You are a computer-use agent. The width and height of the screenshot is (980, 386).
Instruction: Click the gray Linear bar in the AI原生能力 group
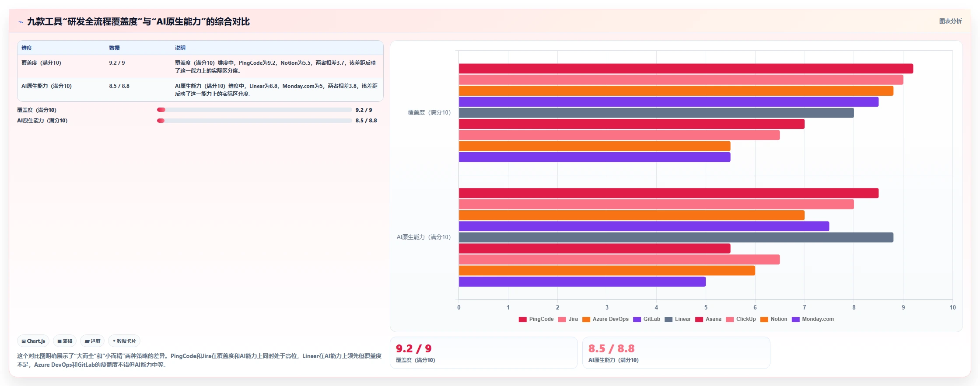676,237
